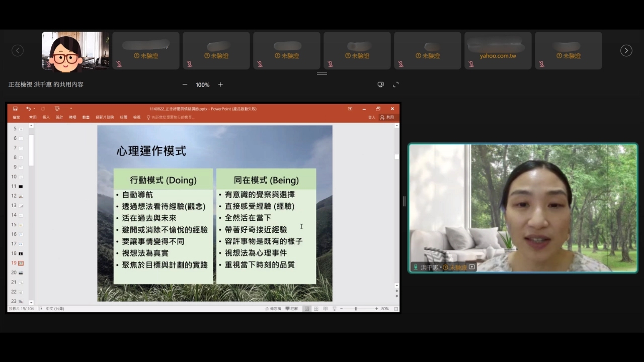Click the fullscreen expand icon for shared content
644x362 pixels.
[x=395, y=84]
